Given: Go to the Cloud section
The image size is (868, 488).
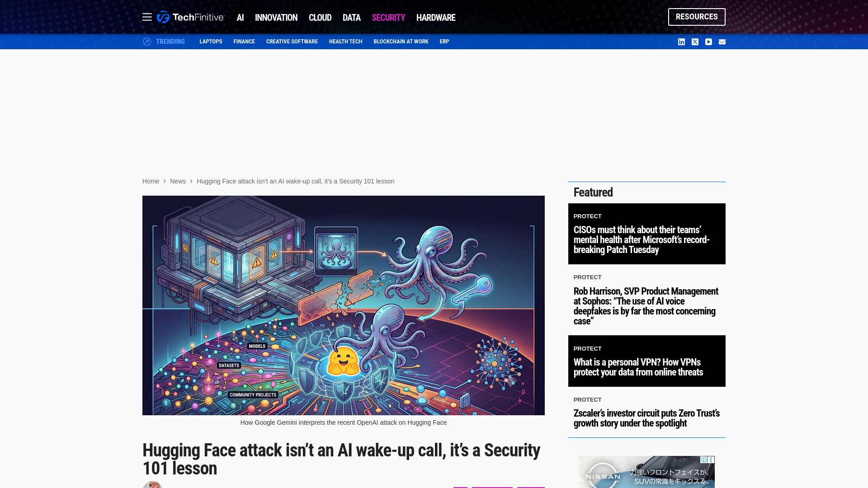Looking at the screenshot, I should 320,18.
